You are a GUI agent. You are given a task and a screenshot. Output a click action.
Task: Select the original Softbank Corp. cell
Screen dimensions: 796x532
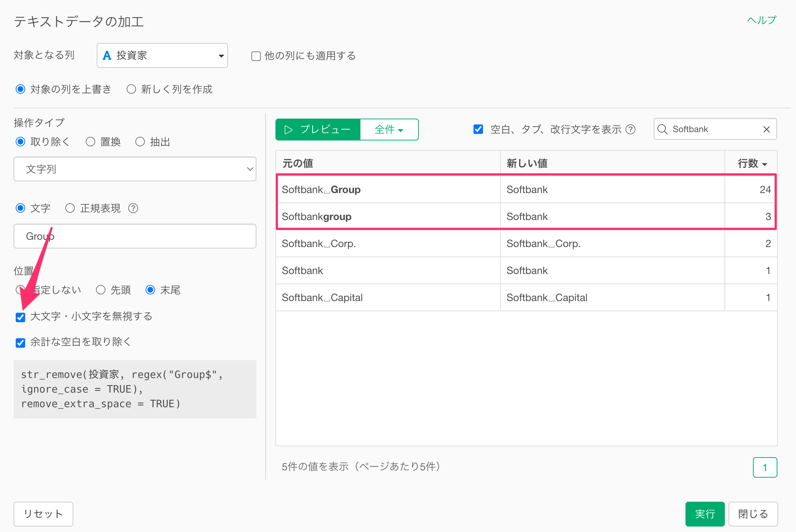(388, 243)
